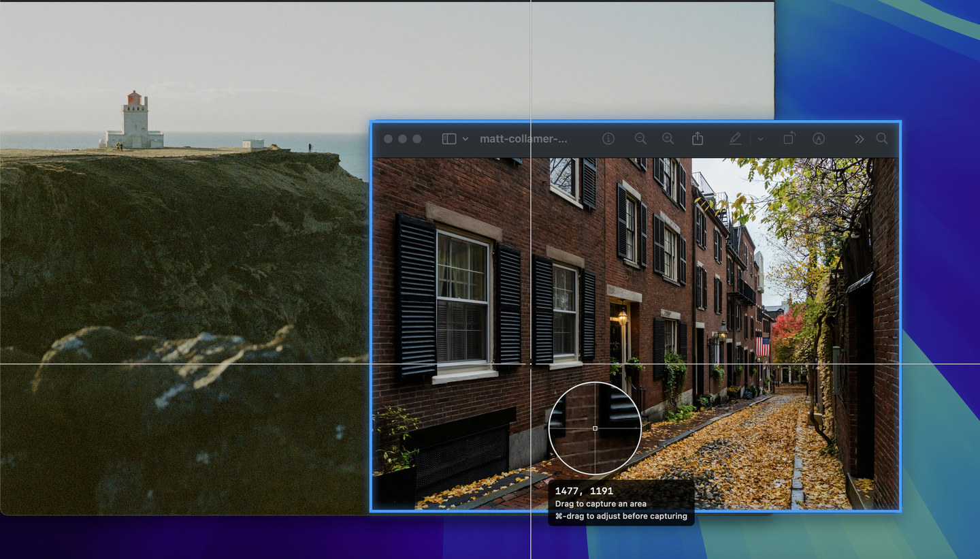Viewport: 980px width, 559px height.
Task: Toggle the Preview sidebar view button
Action: pyautogui.click(x=449, y=139)
